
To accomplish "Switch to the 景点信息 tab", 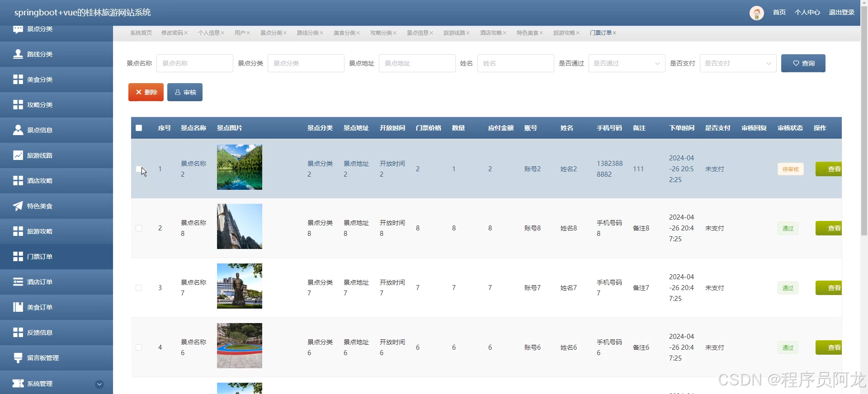I will [418, 33].
